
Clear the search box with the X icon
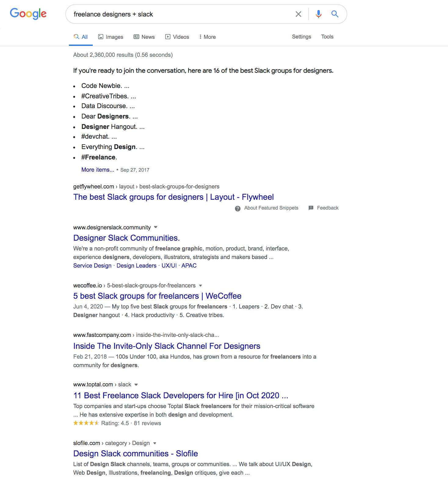298,14
